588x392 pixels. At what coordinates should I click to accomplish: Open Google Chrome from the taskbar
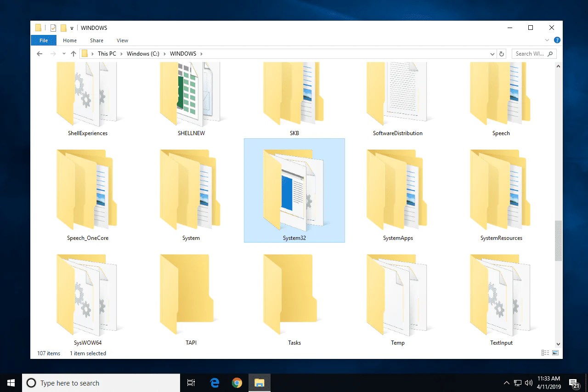237,382
